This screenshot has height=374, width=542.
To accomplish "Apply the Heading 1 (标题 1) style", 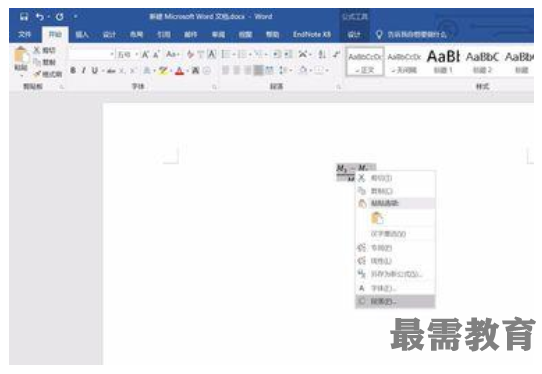I will pyautogui.click(x=443, y=63).
